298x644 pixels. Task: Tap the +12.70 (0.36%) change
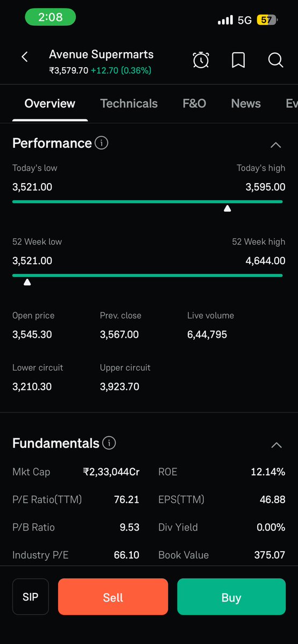tap(121, 71)
